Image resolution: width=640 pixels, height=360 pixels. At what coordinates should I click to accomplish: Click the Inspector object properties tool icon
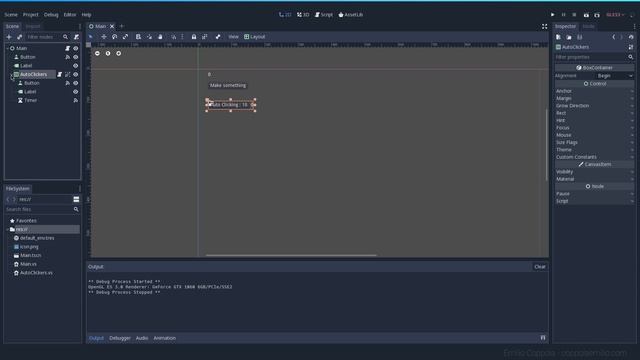(631, 47)
